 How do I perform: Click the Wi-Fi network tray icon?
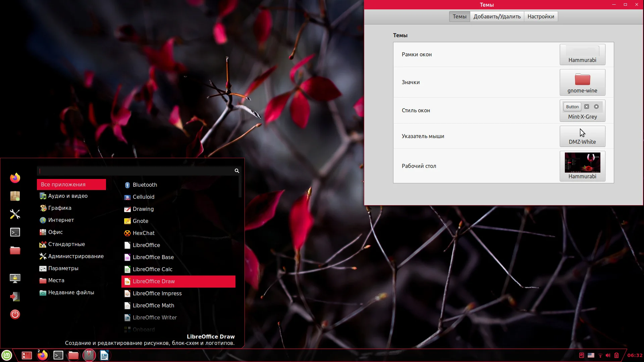tap(600, 355)
